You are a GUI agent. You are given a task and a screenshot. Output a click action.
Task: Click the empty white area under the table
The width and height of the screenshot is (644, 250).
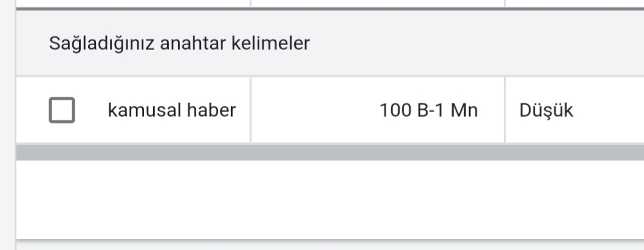point(330,200)
